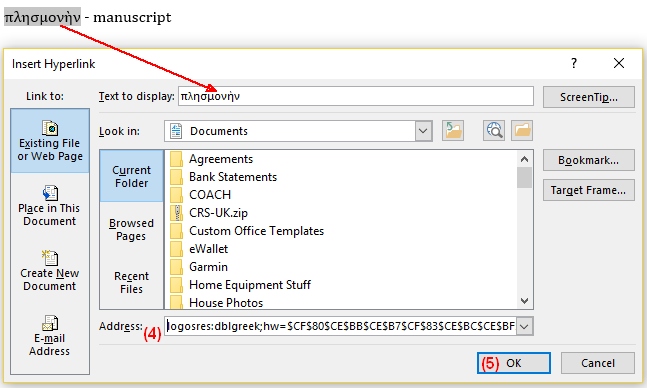Select the CRS-UK.zip file name

click(218, 213)
